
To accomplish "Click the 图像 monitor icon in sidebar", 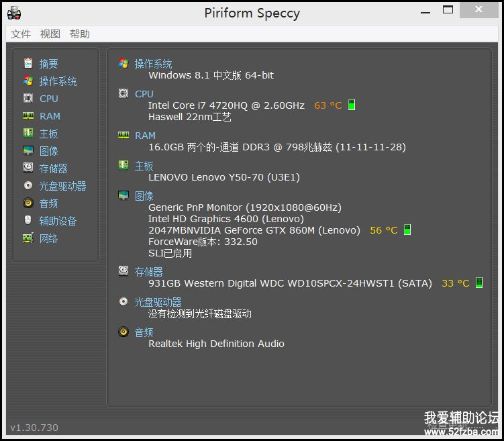I will [28, 150].
